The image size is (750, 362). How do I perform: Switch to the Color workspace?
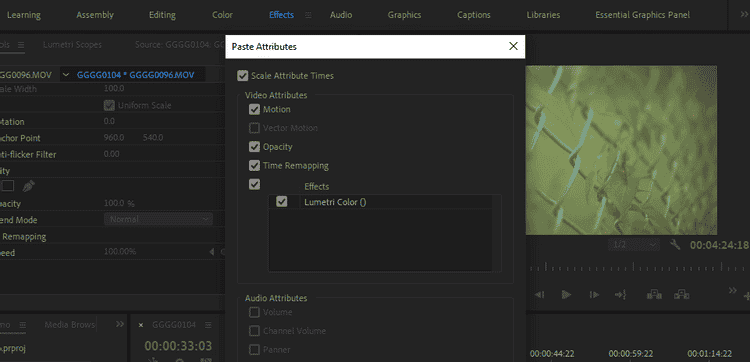[222, 15]
